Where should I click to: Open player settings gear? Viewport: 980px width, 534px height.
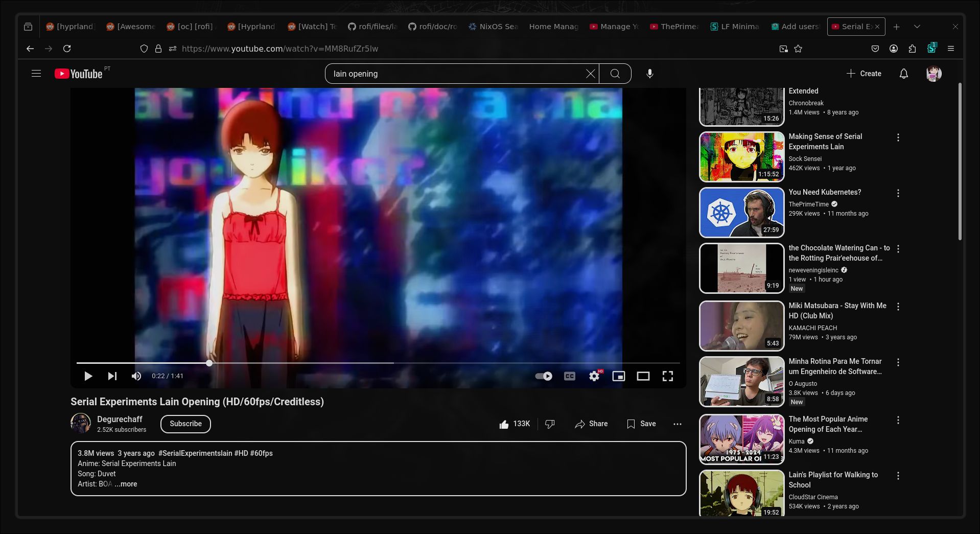point(594,376)
